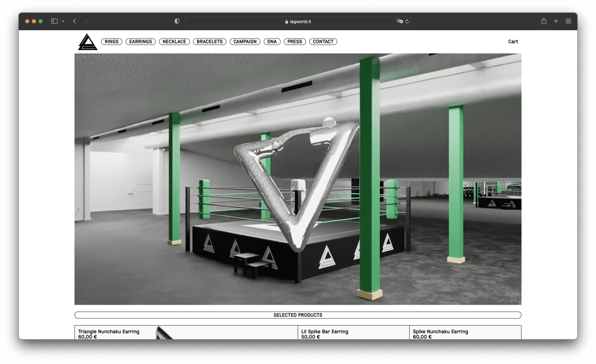Show tab overview grid icon

(x=568, y=21)
